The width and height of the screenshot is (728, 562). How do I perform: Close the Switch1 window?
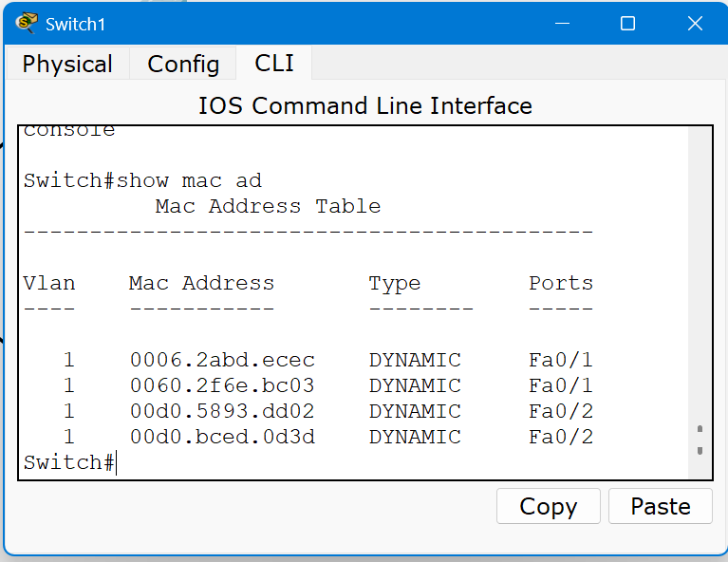click(x=695, y=24)
